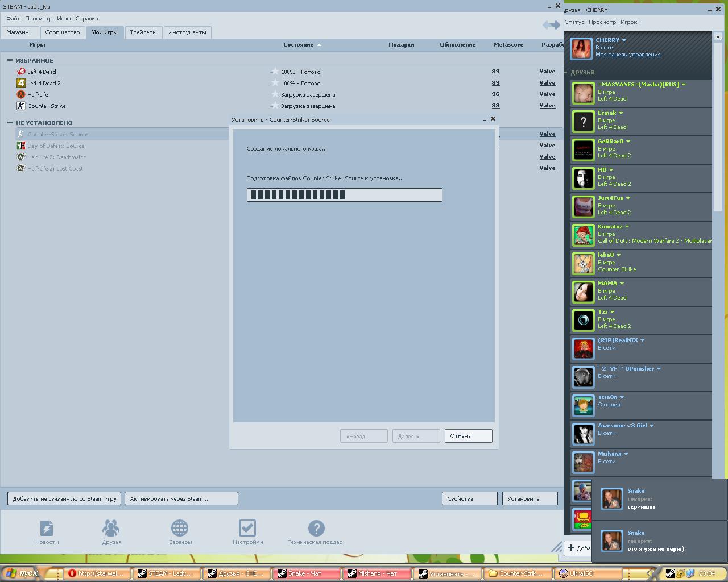Open the dropdown arrow next to Ermak
728x582 pixels.
[621, 113]
